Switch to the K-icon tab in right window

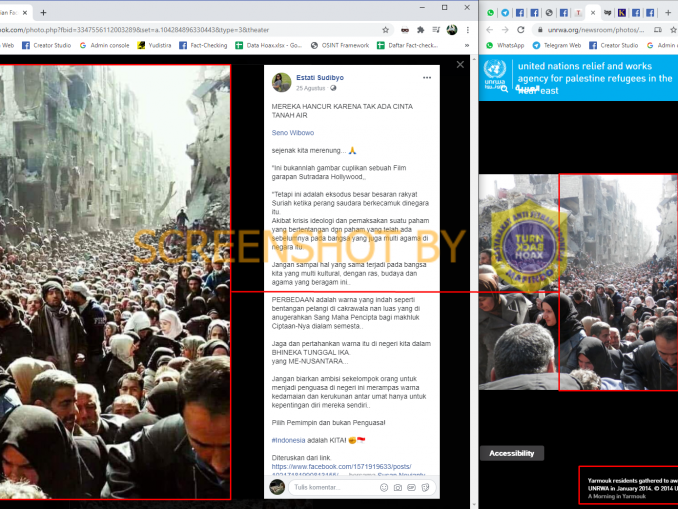click(x=621, y=13)
